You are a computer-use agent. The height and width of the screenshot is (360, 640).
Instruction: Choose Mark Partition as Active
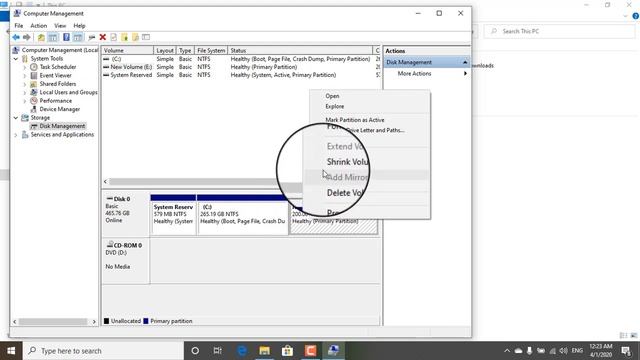tap(355, 120)
